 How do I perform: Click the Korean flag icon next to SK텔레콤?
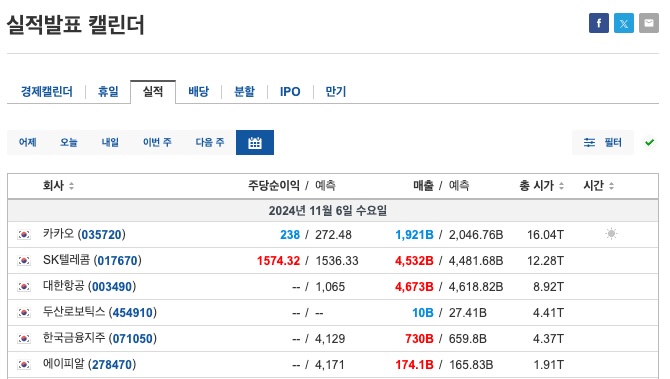click(x=24, y=261)
